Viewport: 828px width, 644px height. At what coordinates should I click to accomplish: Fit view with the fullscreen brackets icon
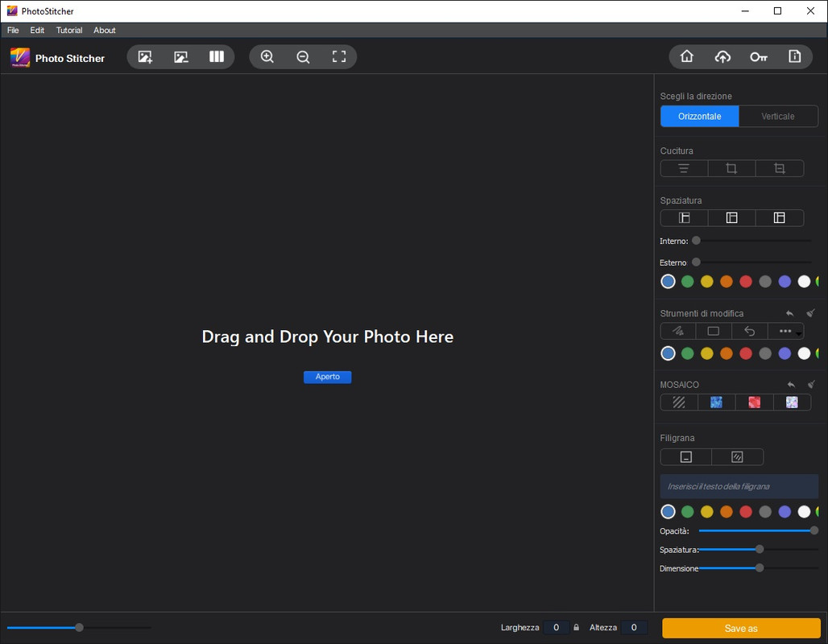click(x=339, y=57)
